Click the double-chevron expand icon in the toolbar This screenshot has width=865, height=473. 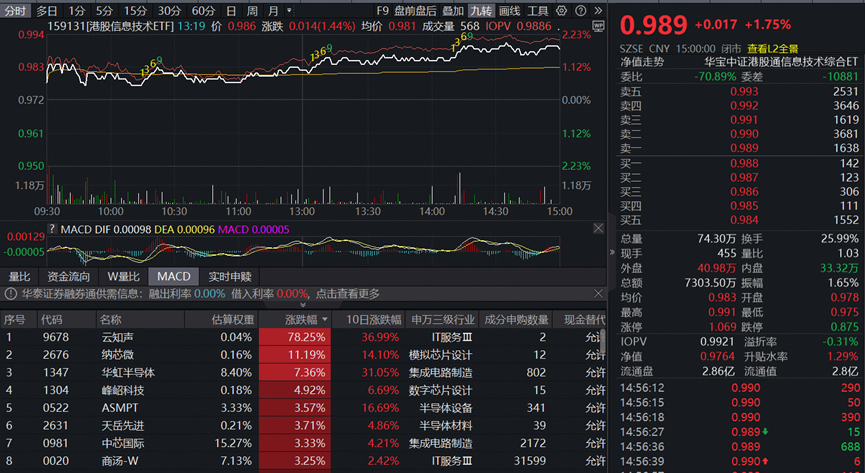point(598,11)
